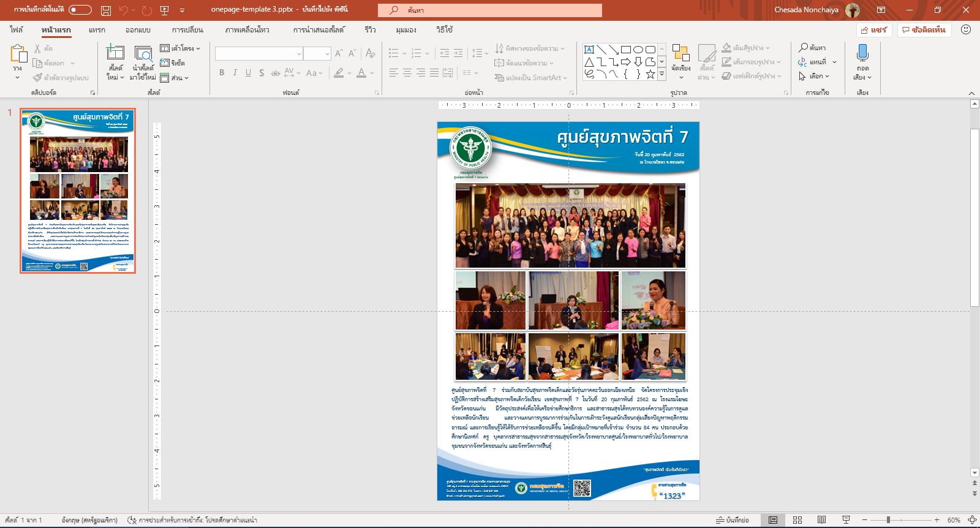Toggle text Shadow formatting

[262, 73]
